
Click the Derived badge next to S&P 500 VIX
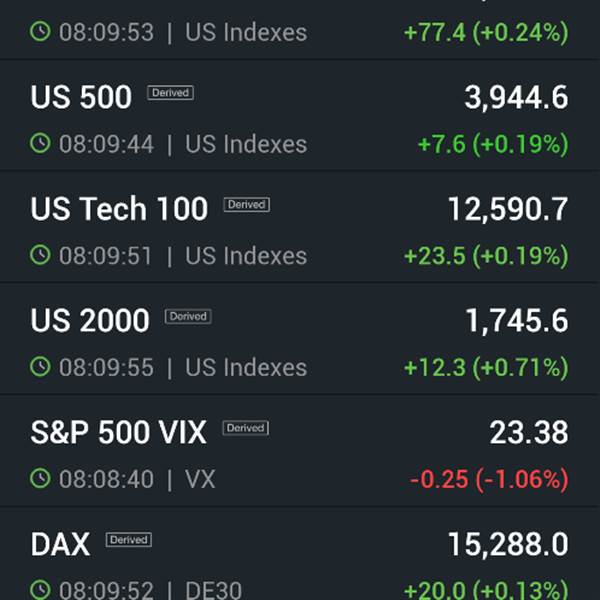coord(246,428)
